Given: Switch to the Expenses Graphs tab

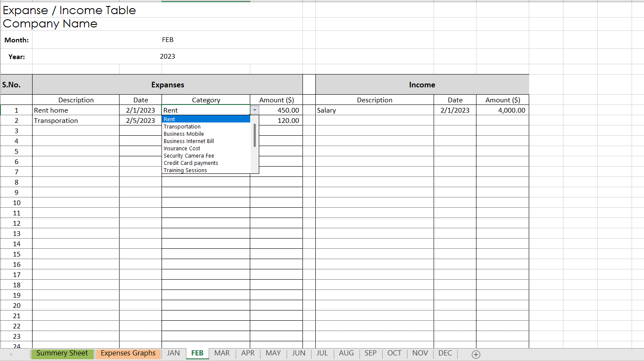Looking at the screenshot, I should (x=128, y=353).
